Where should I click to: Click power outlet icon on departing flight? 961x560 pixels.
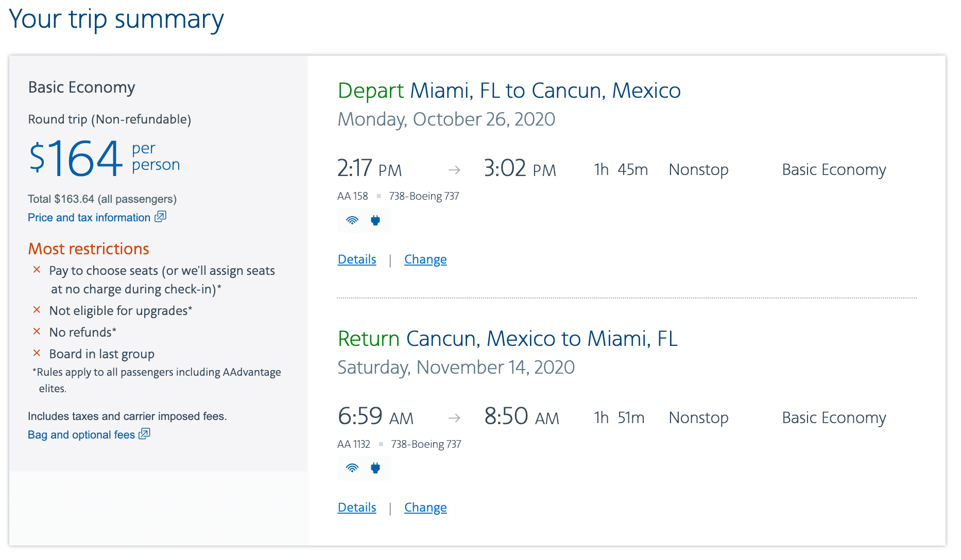coord(375,220)
